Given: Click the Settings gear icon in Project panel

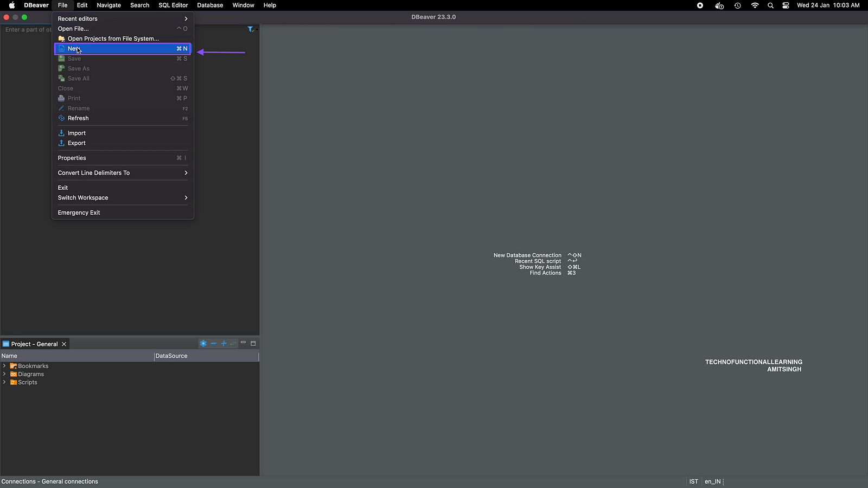Looking at the screenshot, I should [203, 343].
